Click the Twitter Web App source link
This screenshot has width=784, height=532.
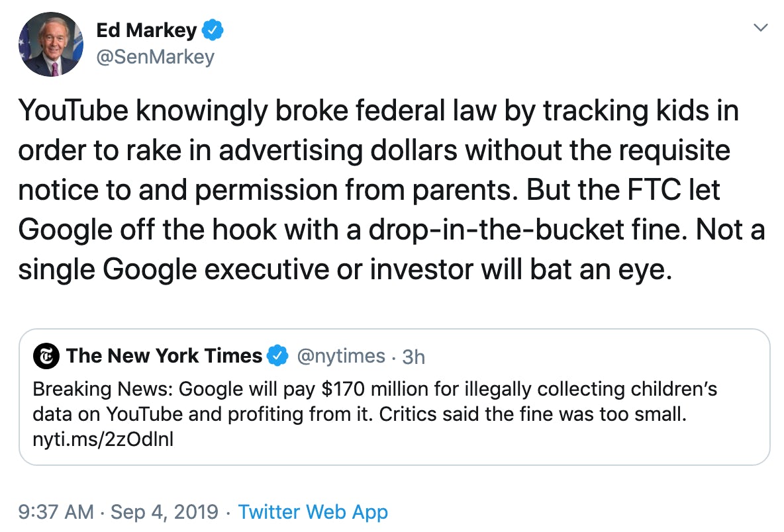[314, 512]
